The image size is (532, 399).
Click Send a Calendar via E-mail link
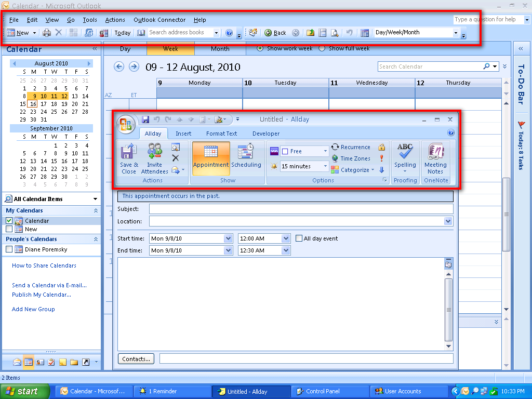click(49, 285)
